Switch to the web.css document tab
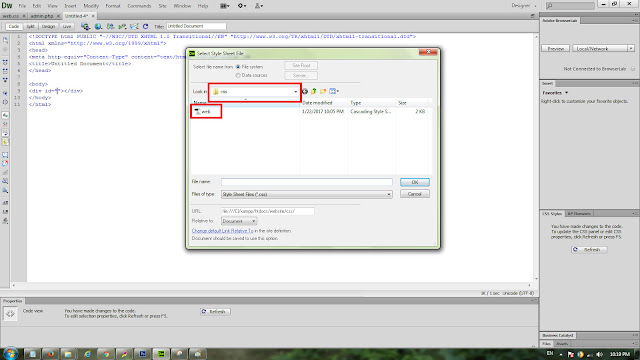 11,16
